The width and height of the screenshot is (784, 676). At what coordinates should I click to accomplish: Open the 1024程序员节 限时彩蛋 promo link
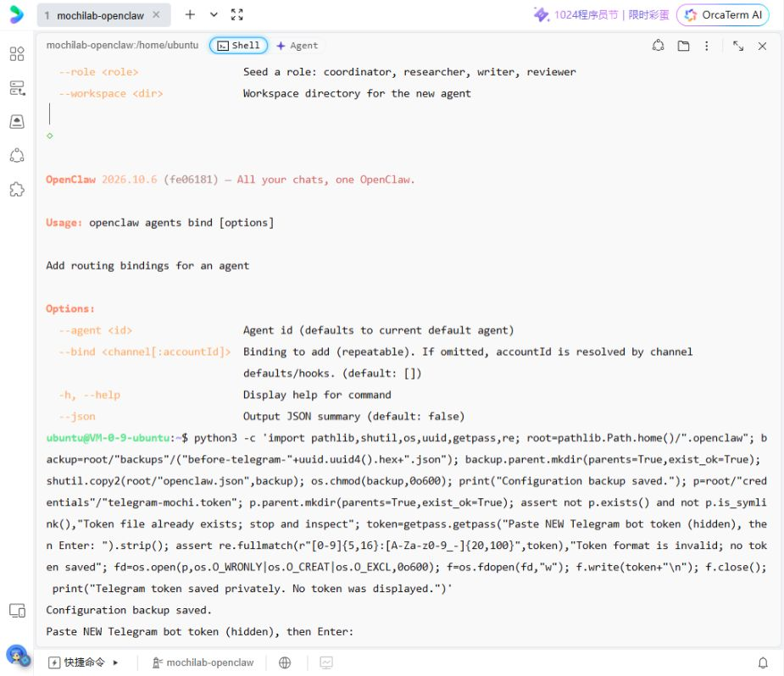601,14
